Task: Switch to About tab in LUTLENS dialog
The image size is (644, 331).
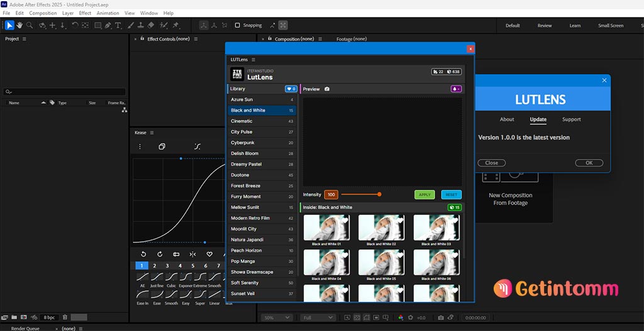Action: coord(507,119)
